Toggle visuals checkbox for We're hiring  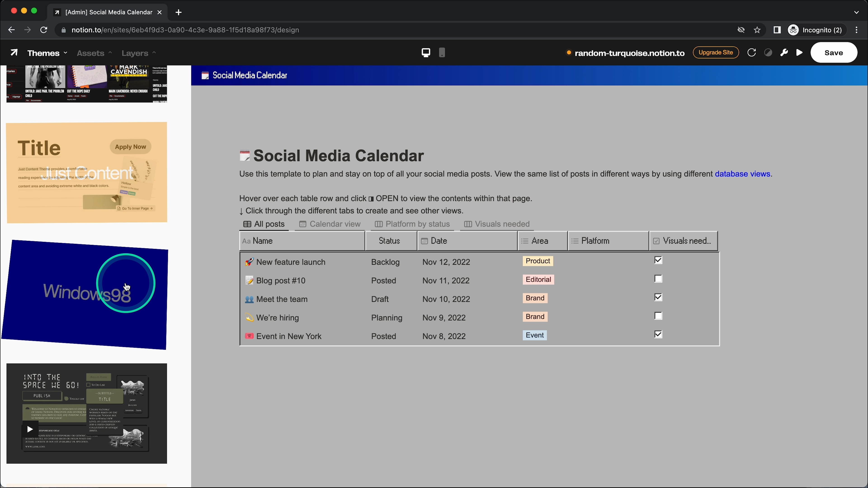[x=658, y=316]
